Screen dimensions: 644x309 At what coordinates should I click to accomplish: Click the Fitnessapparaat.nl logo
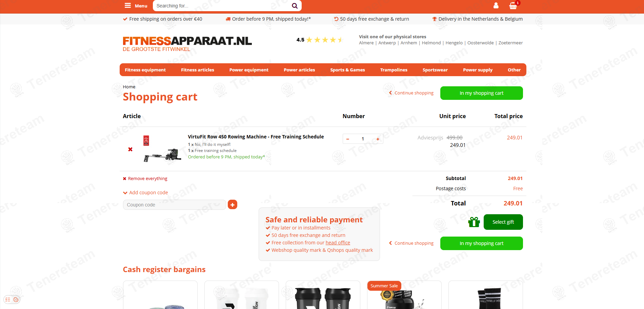click(187, 44)
